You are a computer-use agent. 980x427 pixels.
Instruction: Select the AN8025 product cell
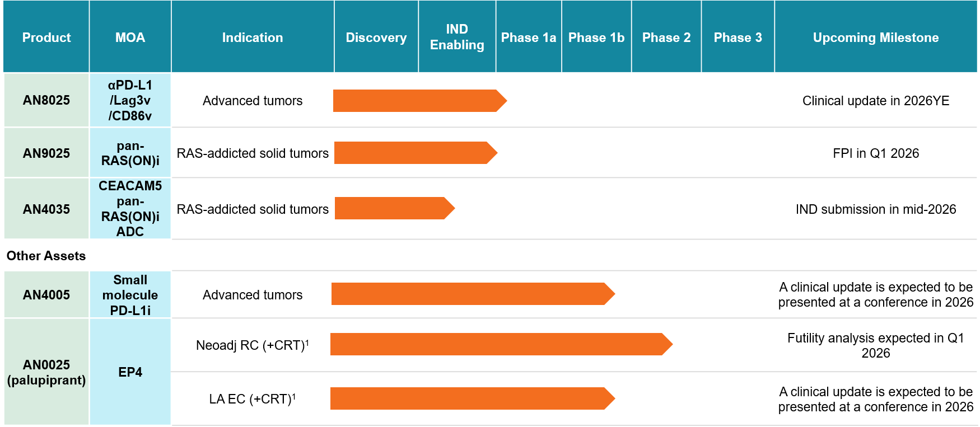(x=46, y=100)
